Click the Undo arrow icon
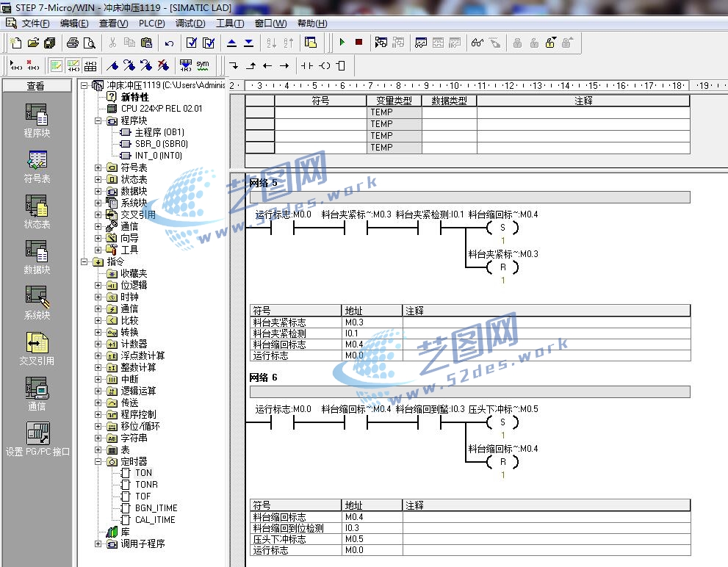The width and height of the screenshot is (728, 567). click(x=169, y=43)
